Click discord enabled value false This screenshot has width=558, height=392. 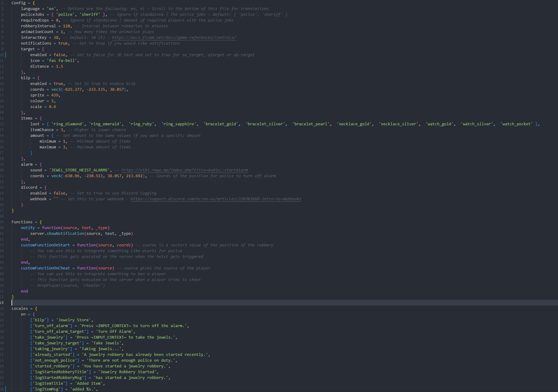(60, 193)
